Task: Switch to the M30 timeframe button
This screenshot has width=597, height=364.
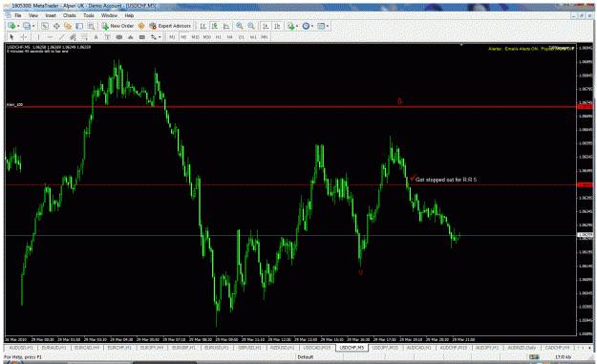Action: pyautogui.click(x=206, y=37)
